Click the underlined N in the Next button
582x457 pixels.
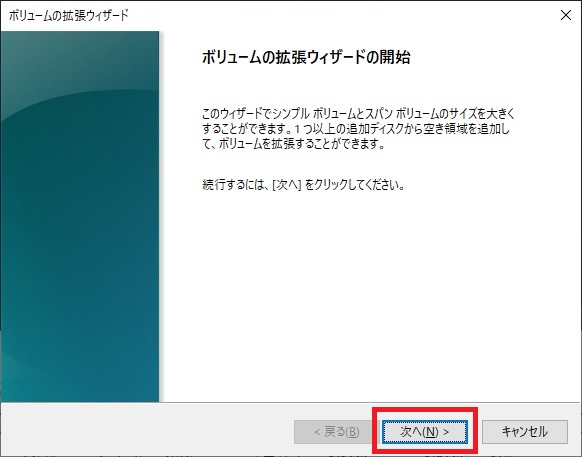pyautogui.click(x=430, y=432)
